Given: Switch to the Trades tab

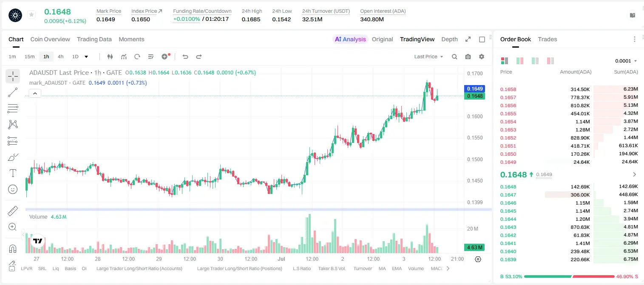Looking at the screenshot, I should pyautogui.click(x=547, y=39).
